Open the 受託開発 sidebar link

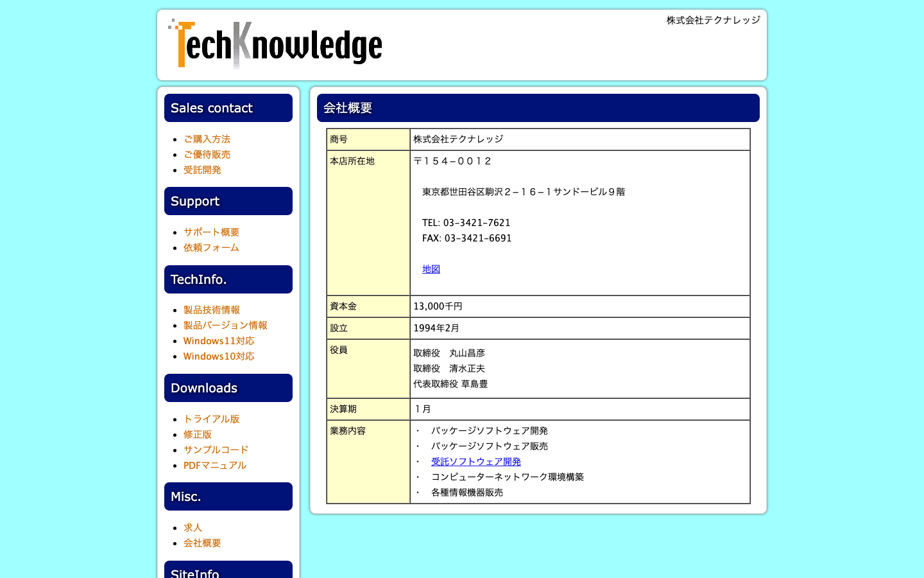(x=202, y=170)
